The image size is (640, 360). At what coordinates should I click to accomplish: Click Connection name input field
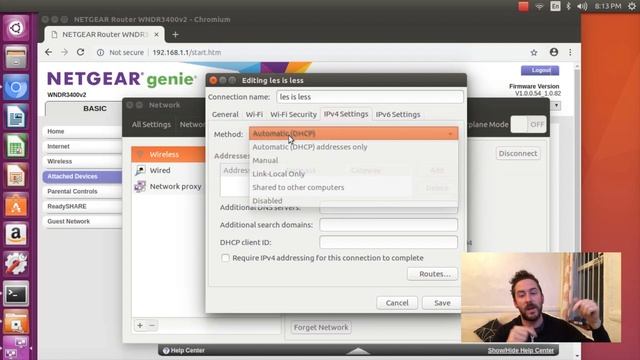tap(370, 97)
